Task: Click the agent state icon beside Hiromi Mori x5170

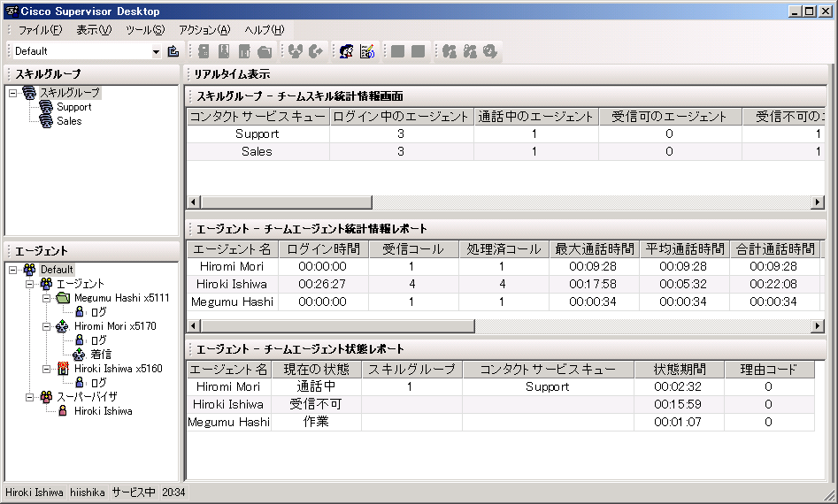Action: click(63, 325)
